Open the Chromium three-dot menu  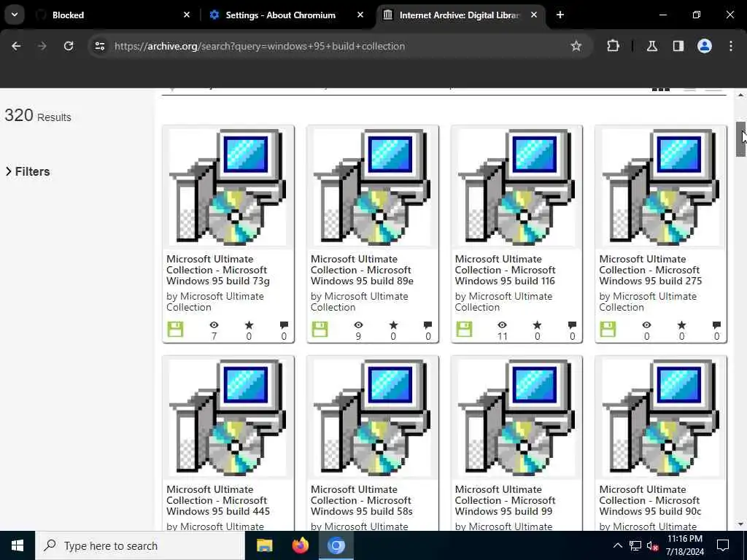731,46
